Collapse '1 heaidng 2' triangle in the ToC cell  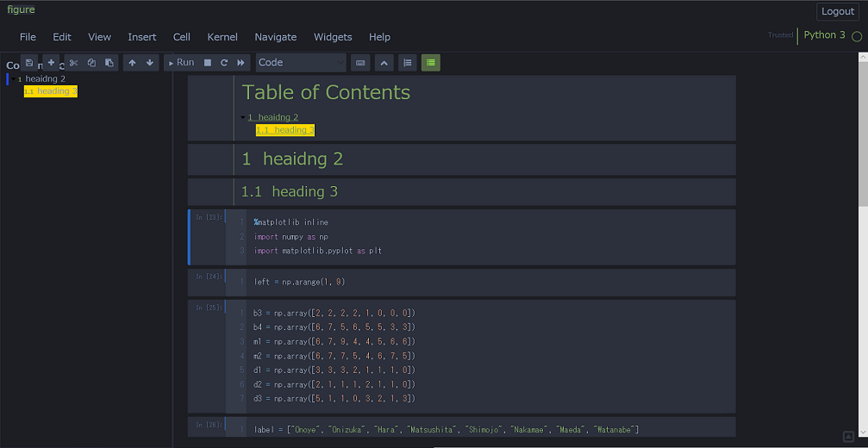click(243, 117)
